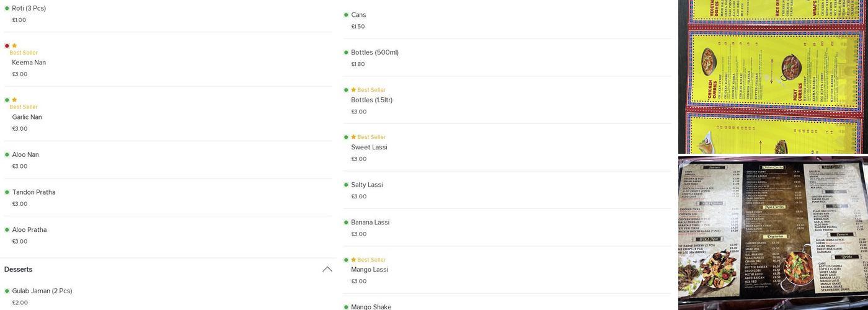Select the Mango Shake item
Viewport: 868px width, 310px height.
coord(371,306)
